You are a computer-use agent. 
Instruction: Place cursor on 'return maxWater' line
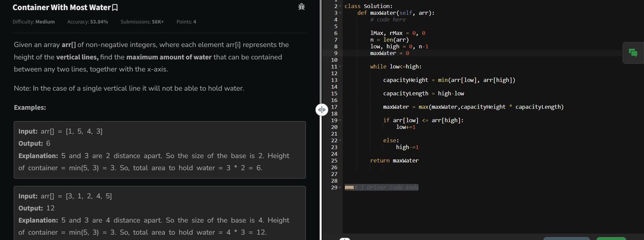coord(394,161)
